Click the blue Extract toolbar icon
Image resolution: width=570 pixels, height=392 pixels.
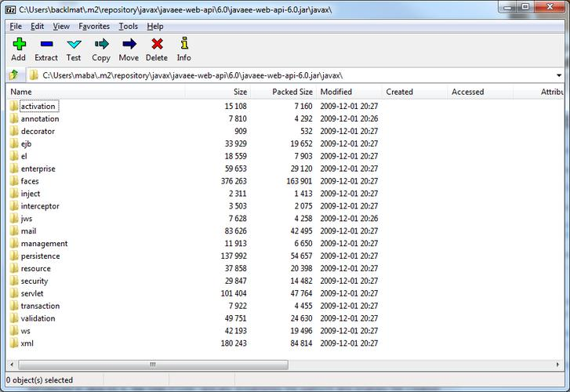click(46, 44)
